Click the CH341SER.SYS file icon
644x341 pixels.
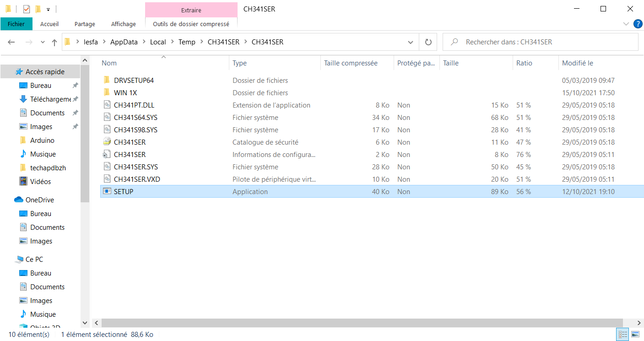click(x=107, y=167)
